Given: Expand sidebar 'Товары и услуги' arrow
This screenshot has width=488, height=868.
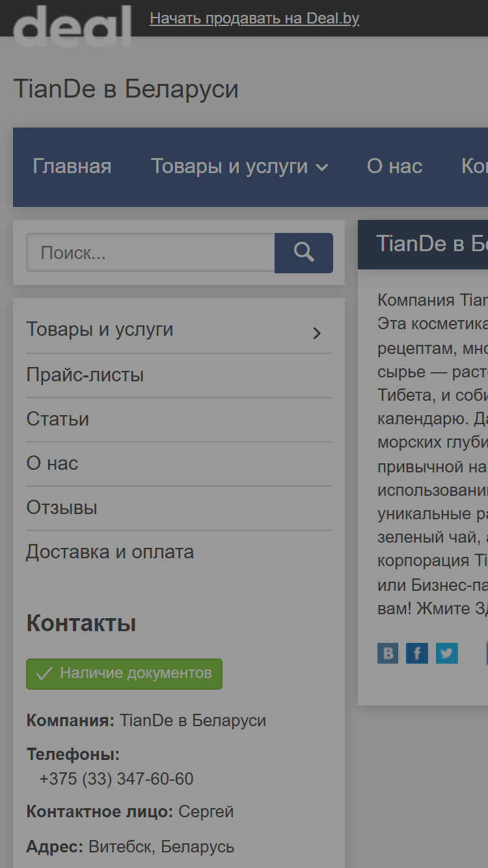Looking at the screenshot, I should [317, 333].
